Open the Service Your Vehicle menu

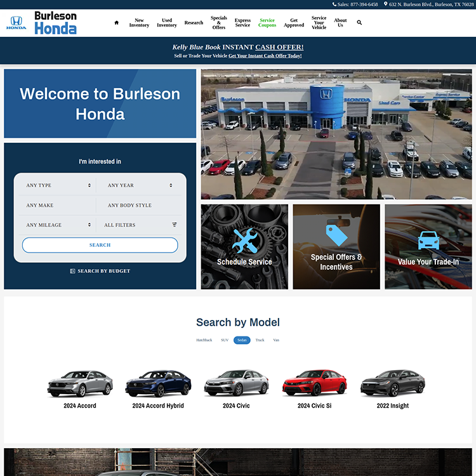[319, 23]
